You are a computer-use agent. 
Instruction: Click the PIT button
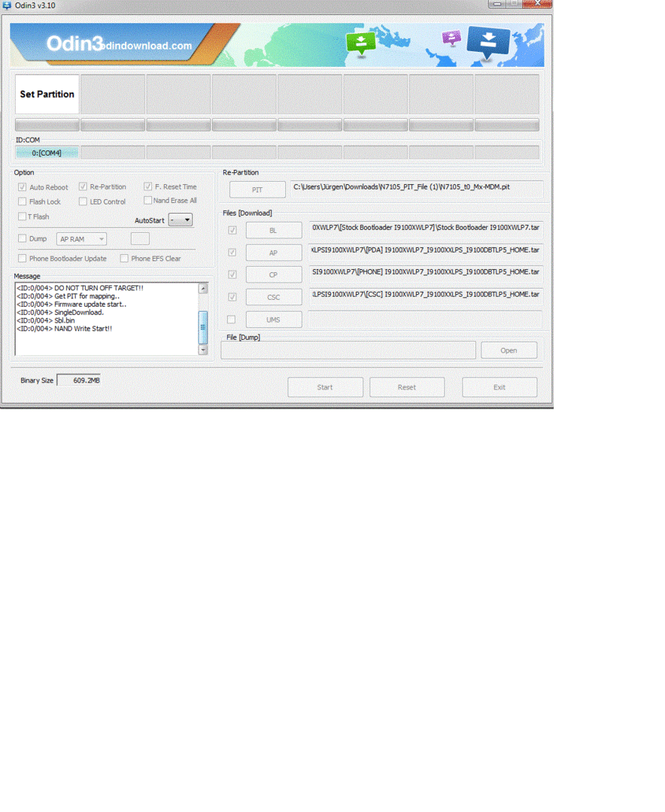coord(257,189)
